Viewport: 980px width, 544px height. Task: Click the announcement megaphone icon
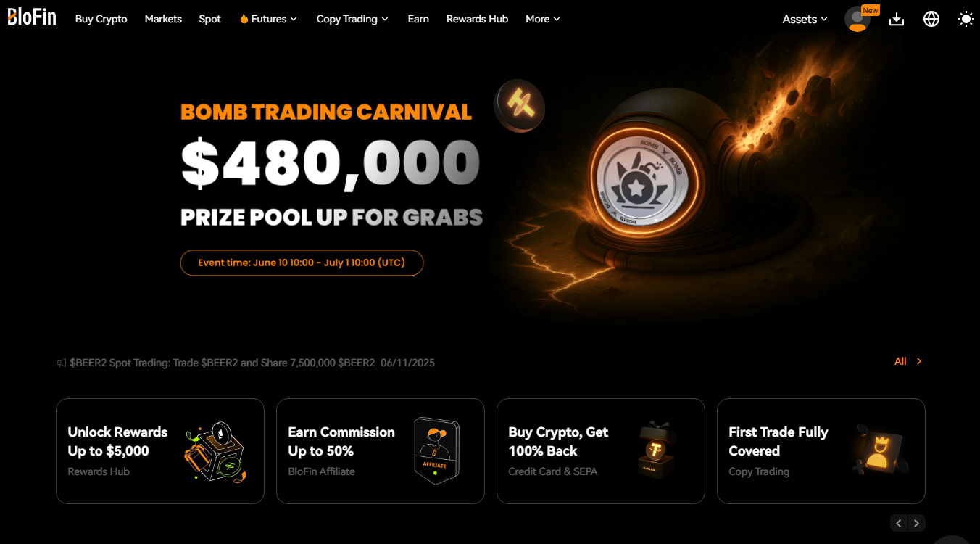62,363
